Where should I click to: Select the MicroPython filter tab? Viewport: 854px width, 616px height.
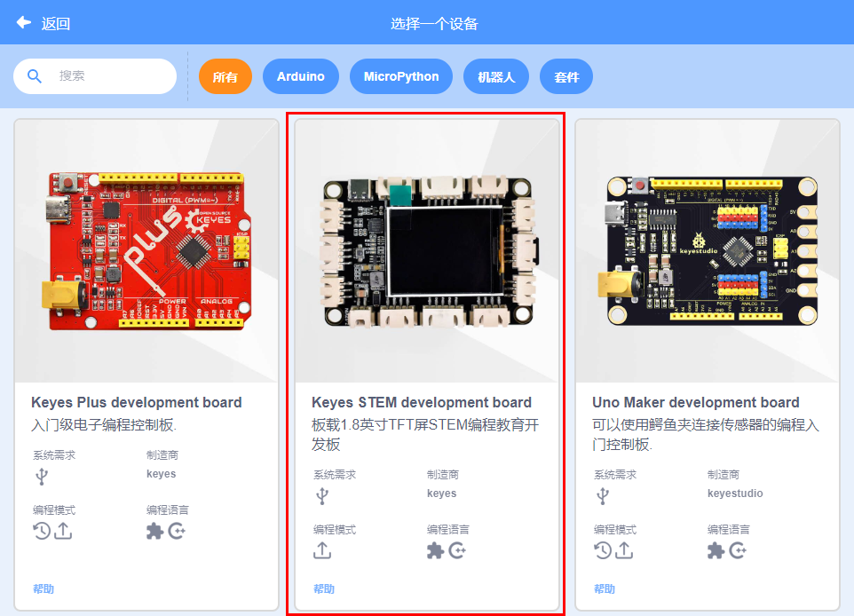[401, 77]
